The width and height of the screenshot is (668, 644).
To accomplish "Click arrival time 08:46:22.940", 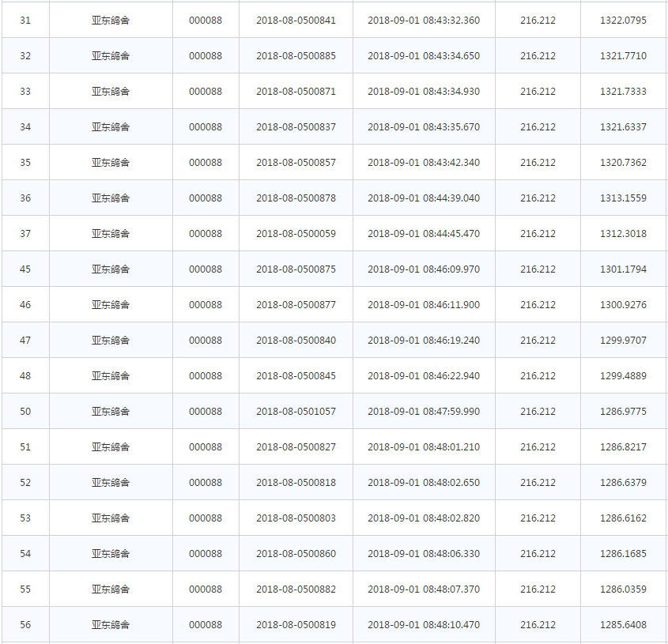I will tap(451, 375).
